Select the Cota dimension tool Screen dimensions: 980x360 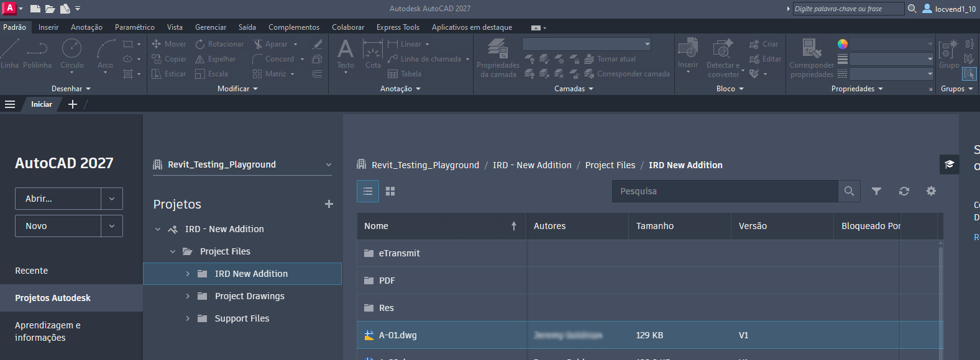point(373,53)
